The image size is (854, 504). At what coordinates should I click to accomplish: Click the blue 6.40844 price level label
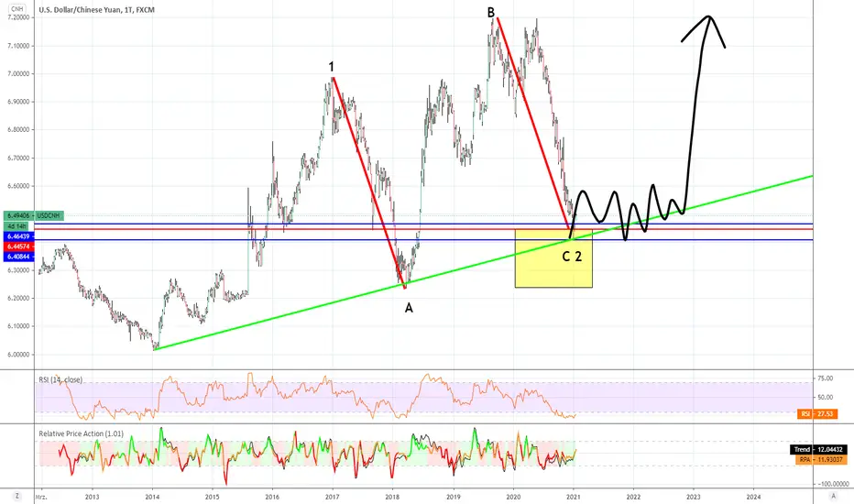click(x=18, y=256)
